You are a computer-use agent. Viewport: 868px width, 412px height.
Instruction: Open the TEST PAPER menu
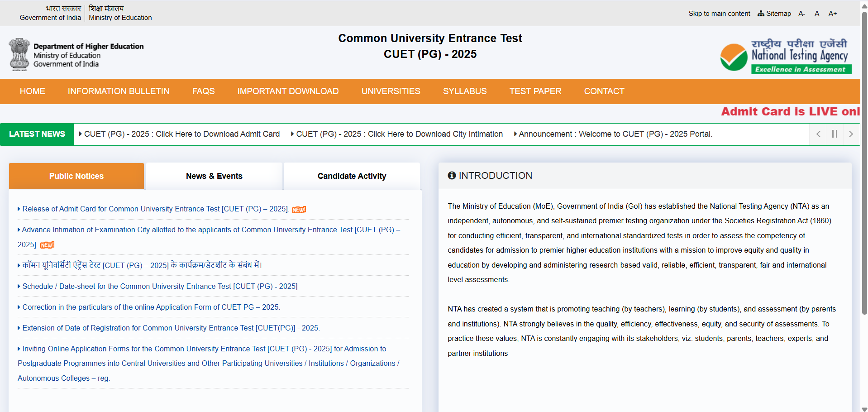(535, 91)
